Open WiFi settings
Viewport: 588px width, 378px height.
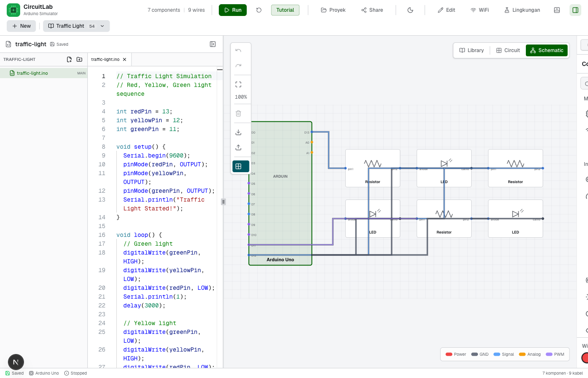coord(480,10)
